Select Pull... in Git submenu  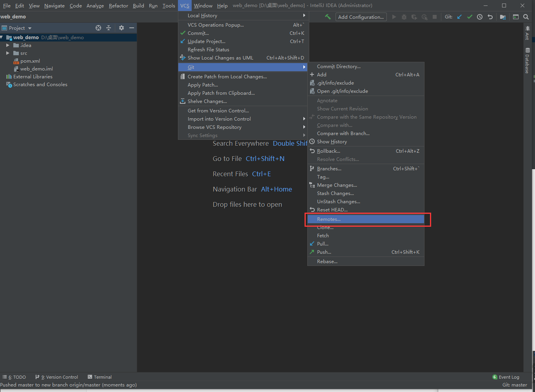pyautogui.click(x=366, y=244)
